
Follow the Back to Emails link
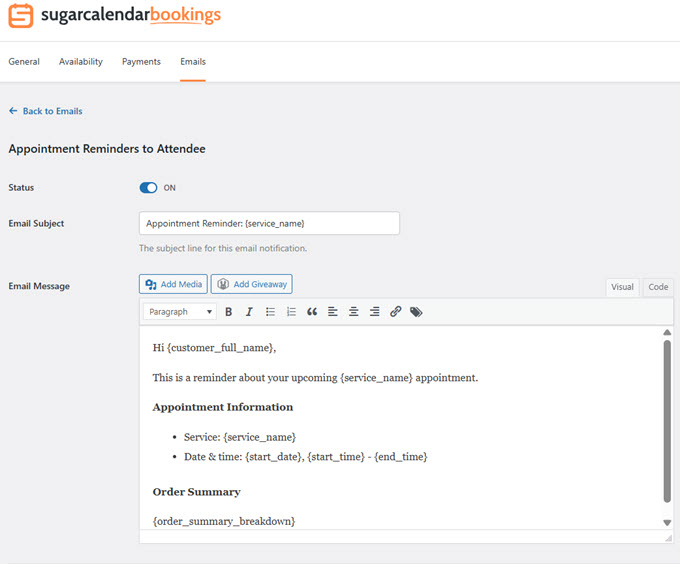tap(46, 111)
